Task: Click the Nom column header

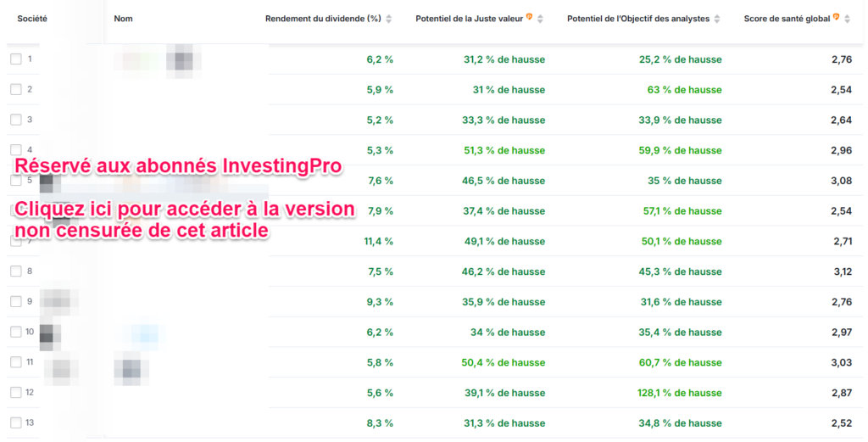Action: coord(123,19)
